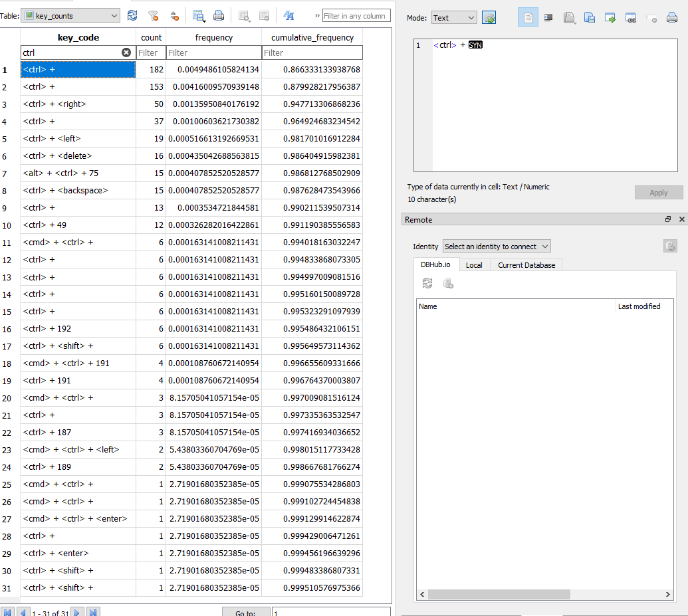Float the Remote panel
This screenshot has width=688, height=616.
[668, 219]
